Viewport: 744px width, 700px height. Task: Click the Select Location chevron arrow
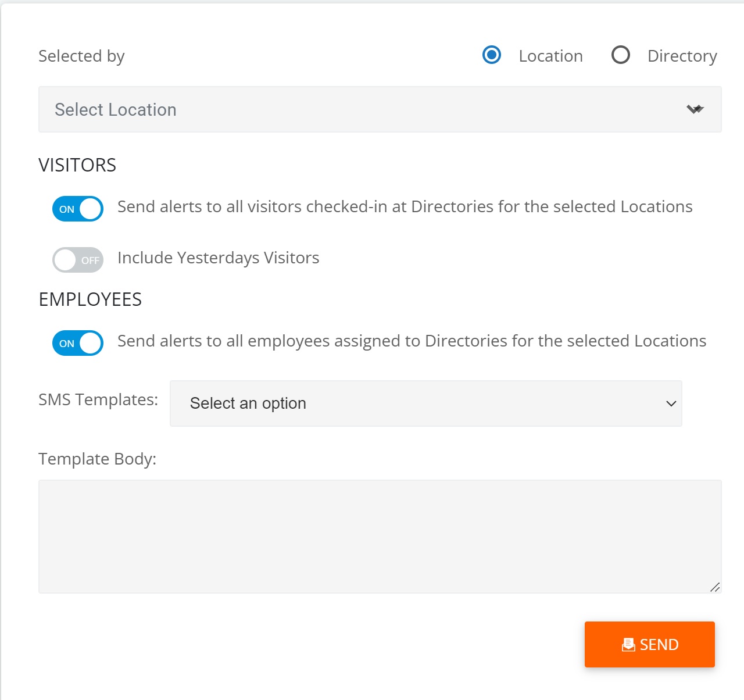(x=695, y=109)
